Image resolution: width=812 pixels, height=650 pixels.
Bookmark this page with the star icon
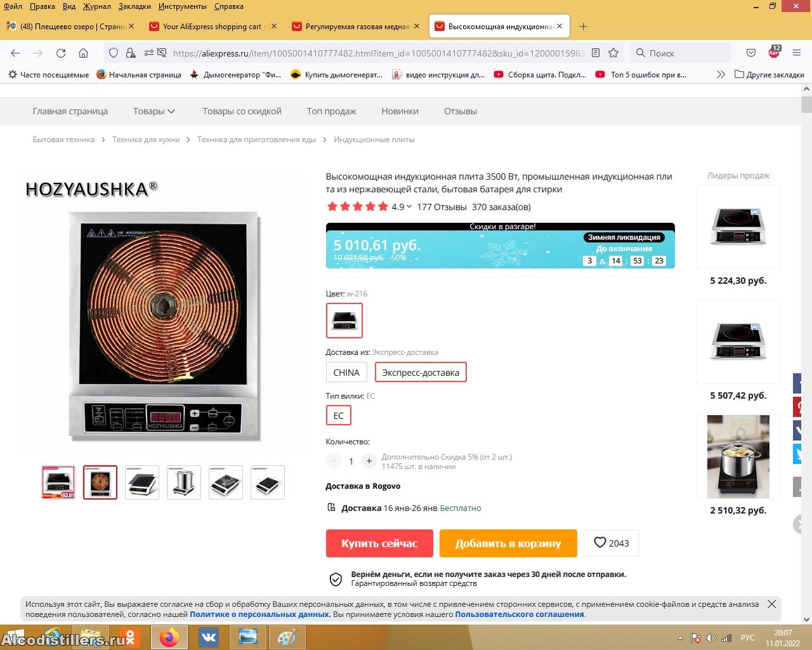pyautogui.click(x=613, y=53)
